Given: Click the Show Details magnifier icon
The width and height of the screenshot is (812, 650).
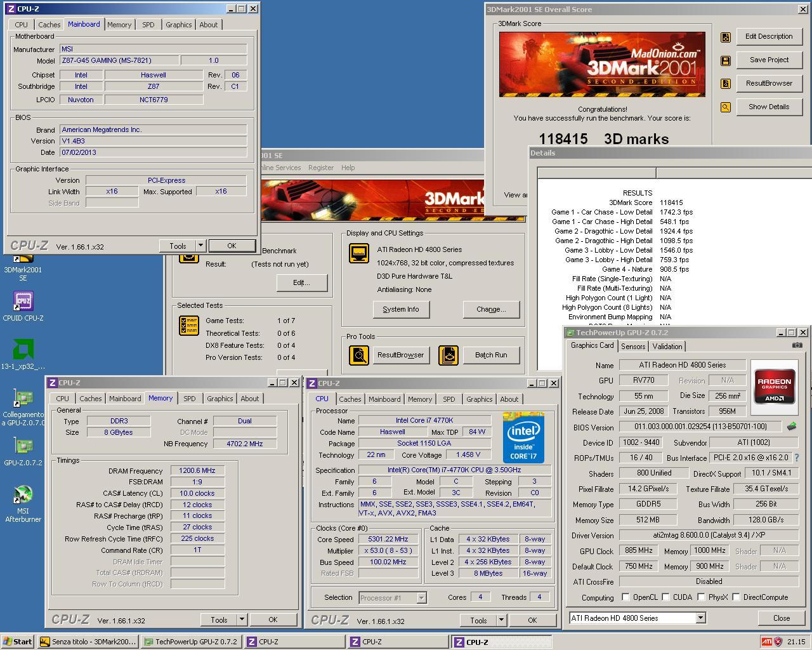Looking at the screenshot, I should (x=726, y=107).
